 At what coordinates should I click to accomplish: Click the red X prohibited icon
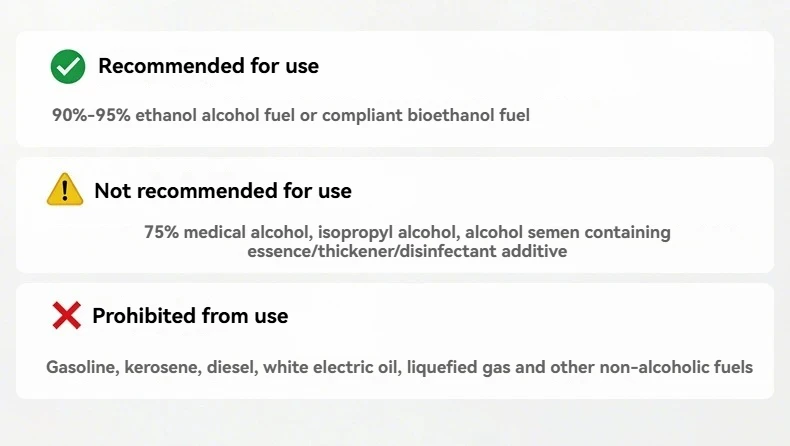(67, 315)
